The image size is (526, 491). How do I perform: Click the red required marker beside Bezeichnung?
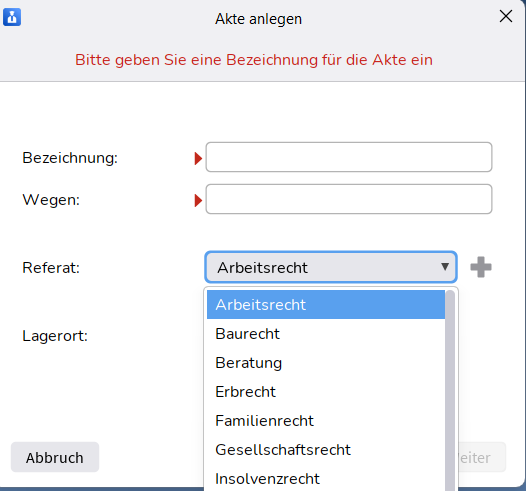pyautogui.click(x=198, y=158)
